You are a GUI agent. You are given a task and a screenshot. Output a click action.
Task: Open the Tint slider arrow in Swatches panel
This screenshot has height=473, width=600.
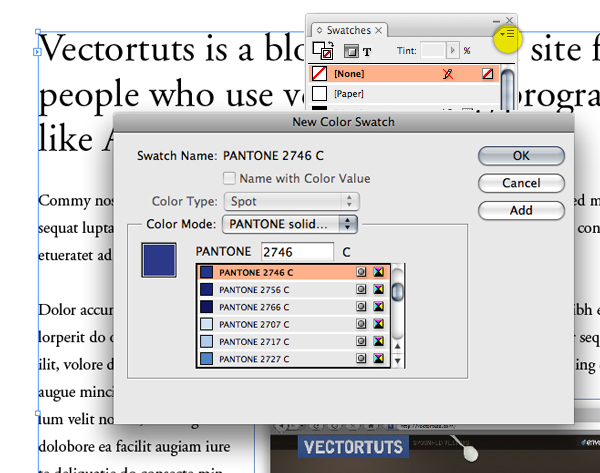click(x=453, y=51)
